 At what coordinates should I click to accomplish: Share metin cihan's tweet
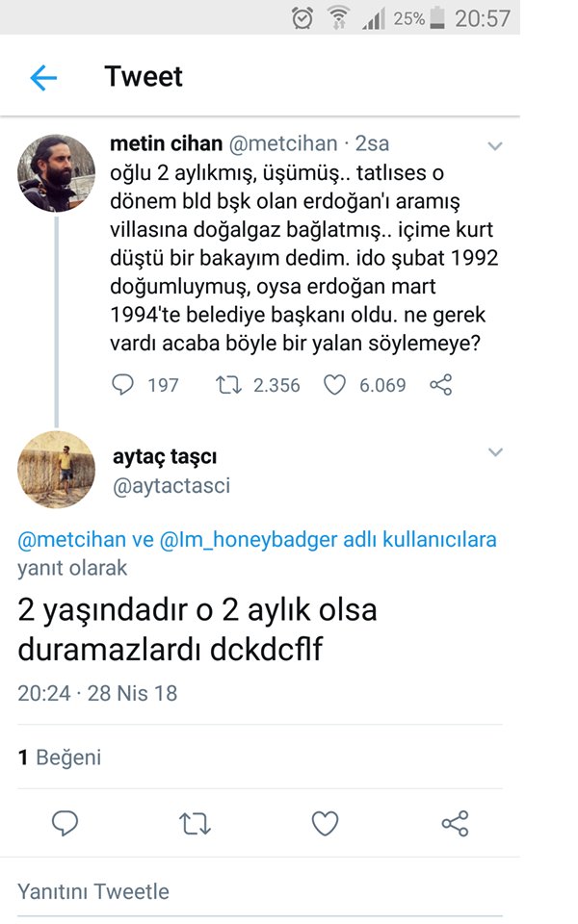(x=440, y=385)
